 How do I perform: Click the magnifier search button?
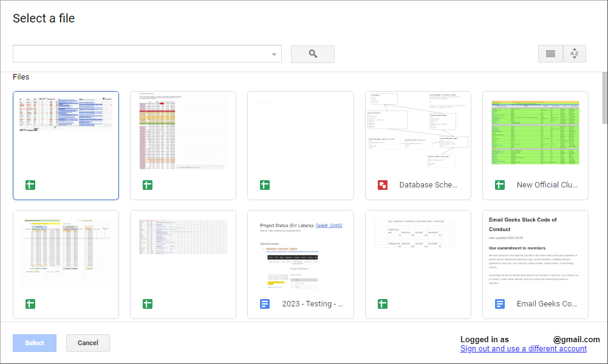click(x=313, y=54)
